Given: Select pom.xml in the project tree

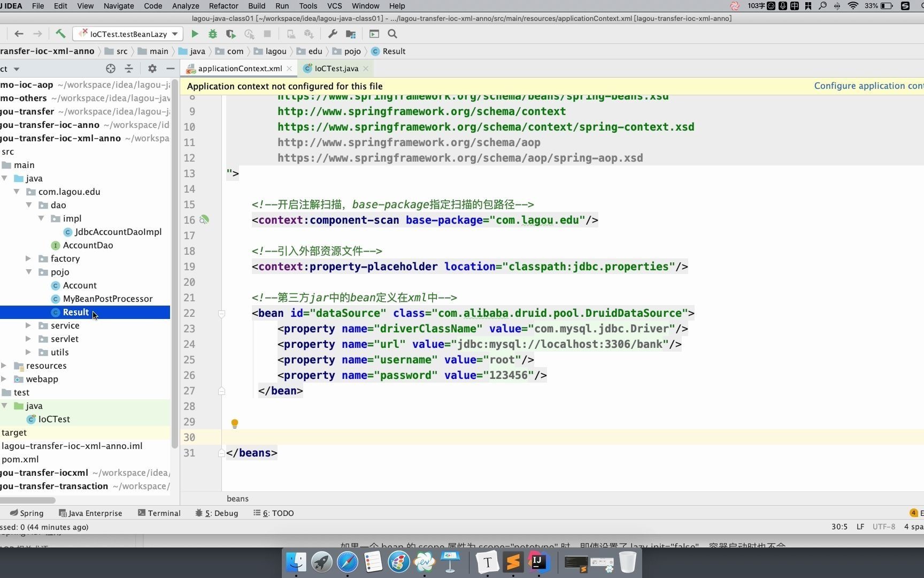Looking at the screenshot, I should pos(20,459).
